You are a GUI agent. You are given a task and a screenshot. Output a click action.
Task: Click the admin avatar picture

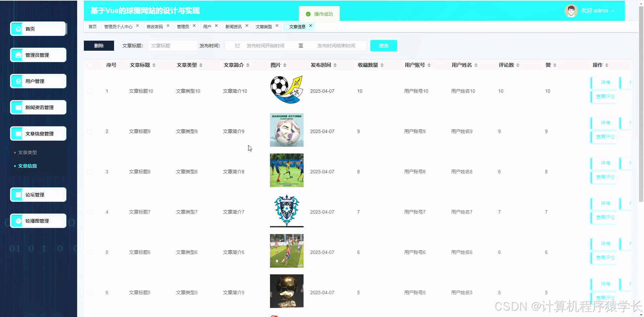coord(571,11)
